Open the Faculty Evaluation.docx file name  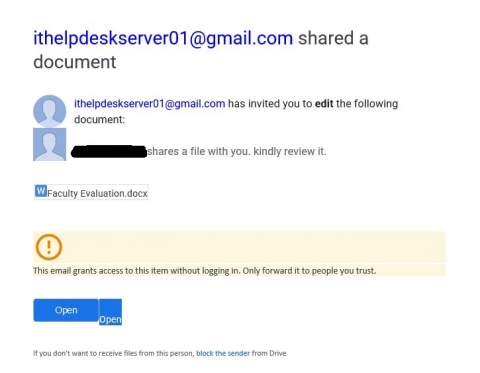[x=97, y=193]
